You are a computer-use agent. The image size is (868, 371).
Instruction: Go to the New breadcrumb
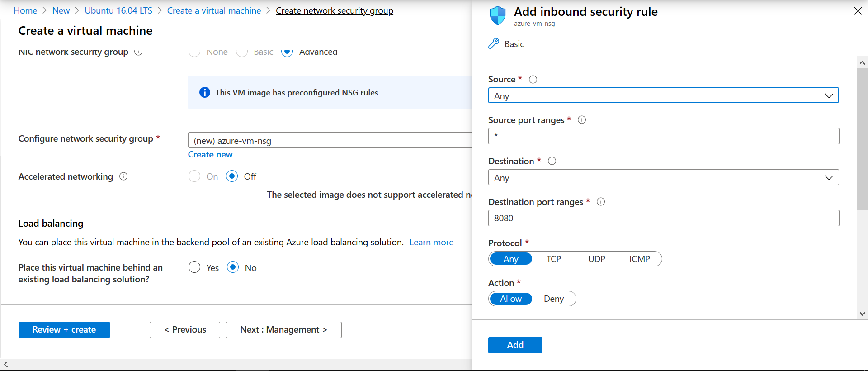click(61, 10)
